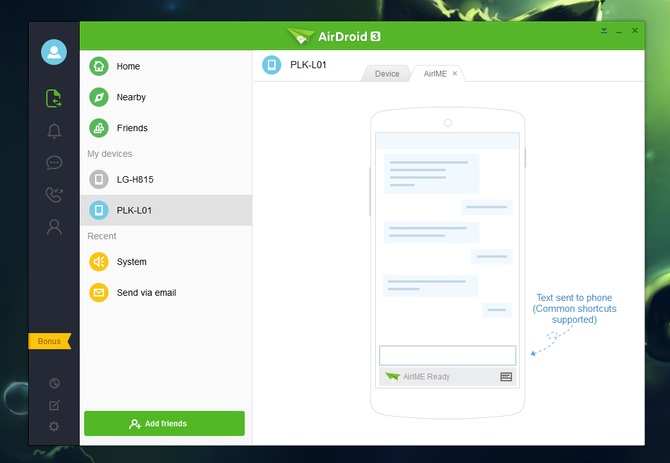Close the AirDroid window
The height and width of the screenshot is (463, 670).
[x=635, y=31]
